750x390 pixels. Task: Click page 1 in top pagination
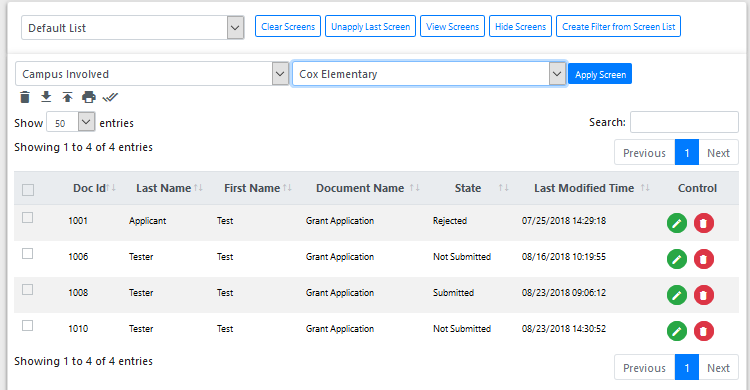click(x=687, y=153)
